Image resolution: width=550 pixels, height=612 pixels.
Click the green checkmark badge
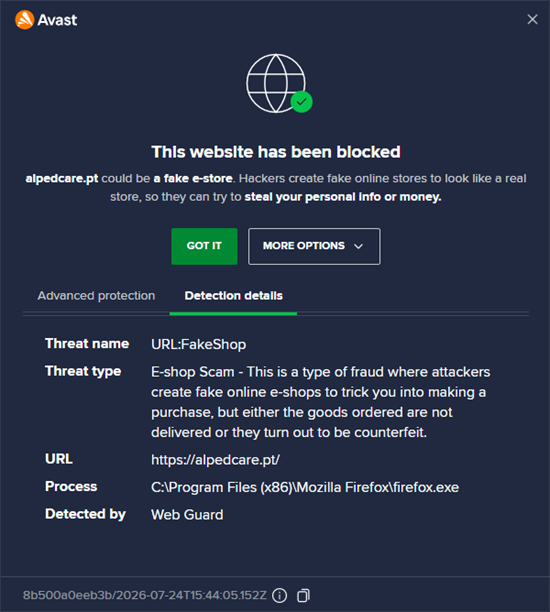coord(301,102)
